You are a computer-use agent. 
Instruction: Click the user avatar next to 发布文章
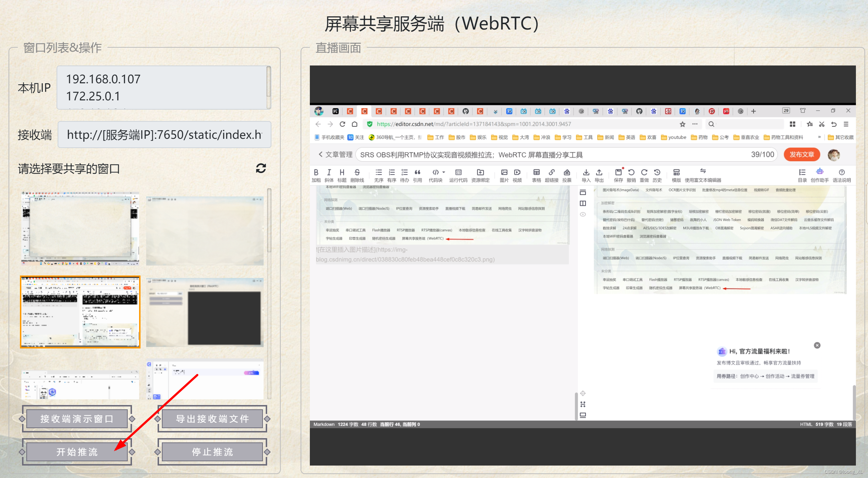point(834,154)
